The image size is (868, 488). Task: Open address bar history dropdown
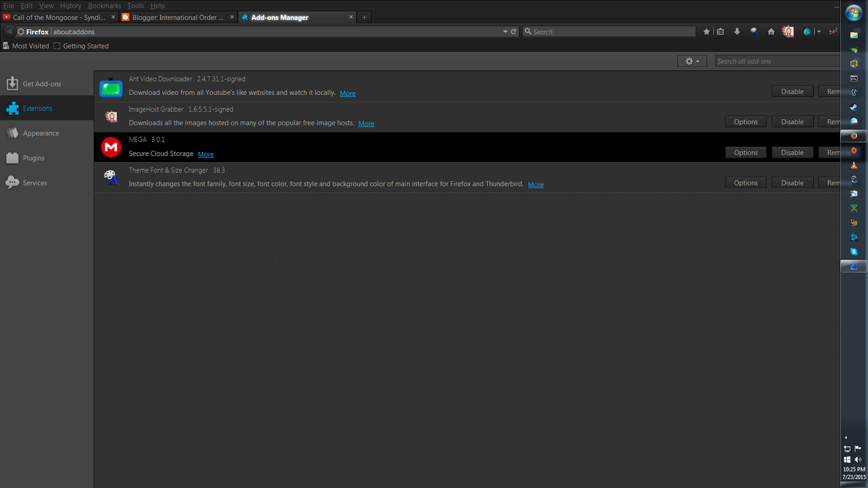pyautogui.click(x=505, y=31)
